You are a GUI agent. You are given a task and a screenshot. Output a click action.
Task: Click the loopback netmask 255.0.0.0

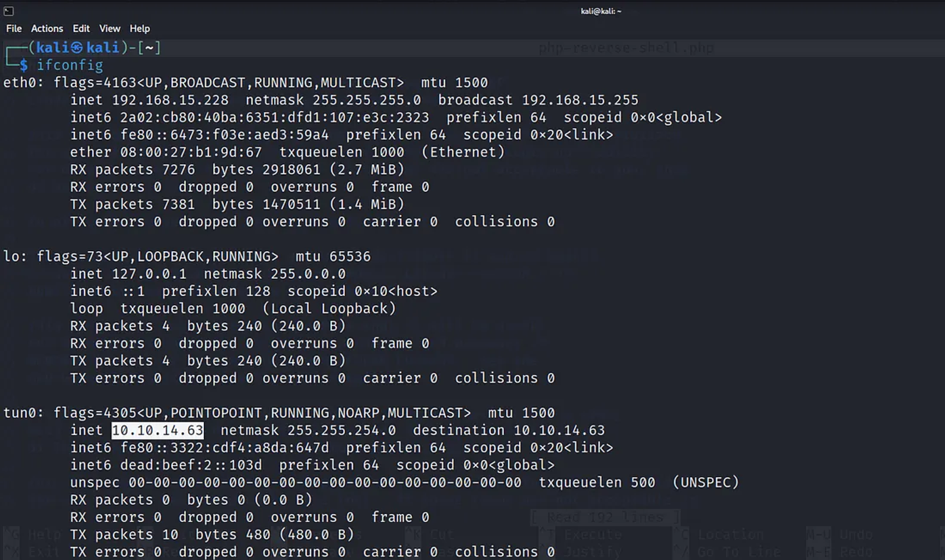point(308,274)
